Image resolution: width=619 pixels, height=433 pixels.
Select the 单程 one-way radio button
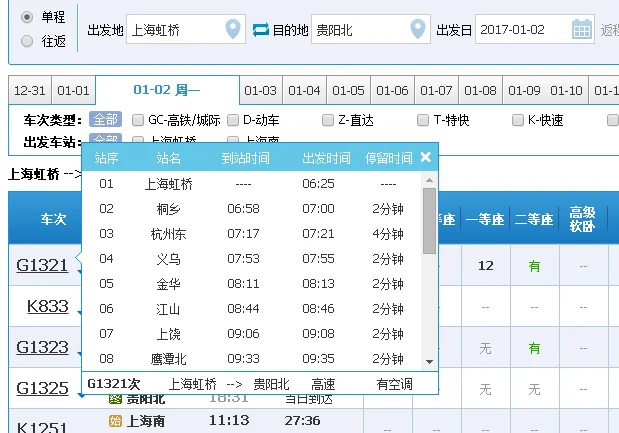point(27,17)
